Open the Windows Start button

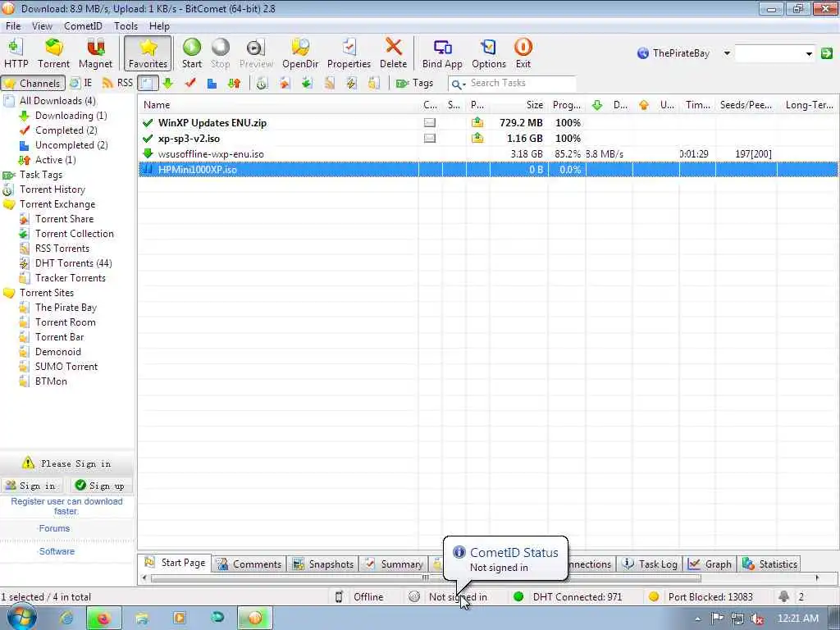[21, 617]
